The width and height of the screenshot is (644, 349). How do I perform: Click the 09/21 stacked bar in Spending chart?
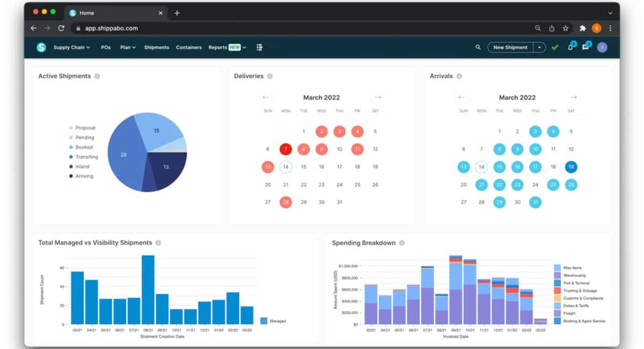coord(456,290)
